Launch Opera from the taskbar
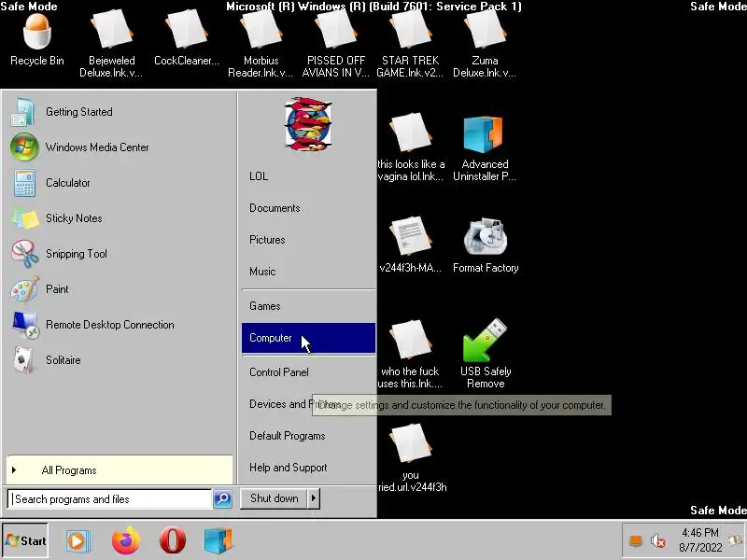 point(173,540)
